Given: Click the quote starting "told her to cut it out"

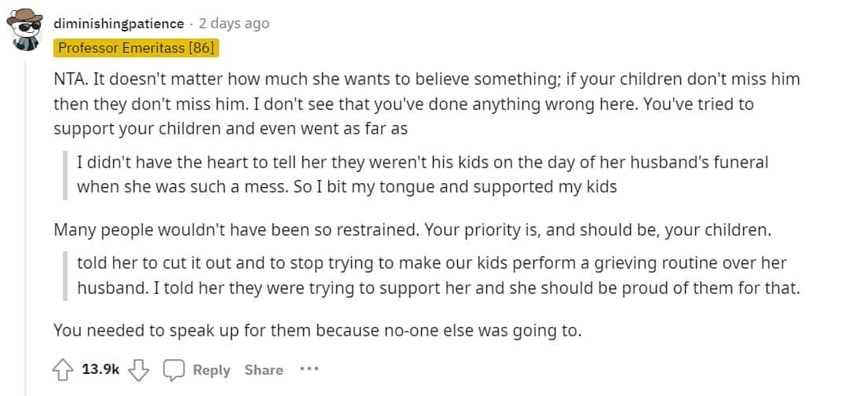Looking at the screenshot, I should [x=438, y=275].
